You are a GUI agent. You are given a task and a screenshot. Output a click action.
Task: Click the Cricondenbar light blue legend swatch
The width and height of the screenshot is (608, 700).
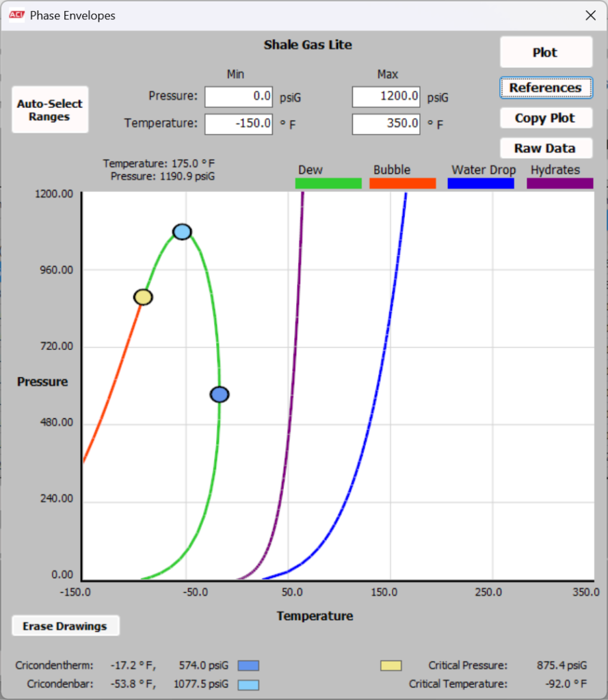(x=248, y=685)
